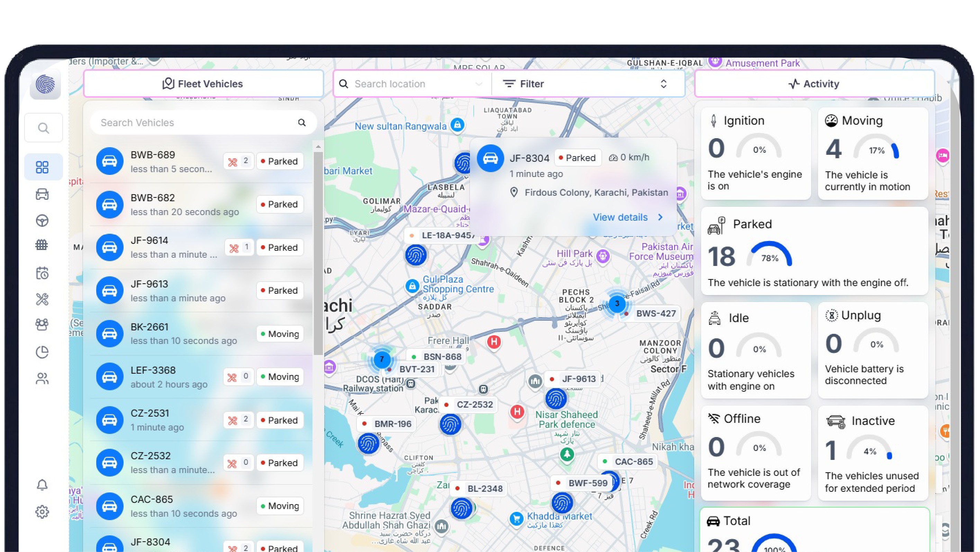Click the calendar schedule sidebar icon
The height and width of the screenshot is (552, 980).
coord(42,273)
